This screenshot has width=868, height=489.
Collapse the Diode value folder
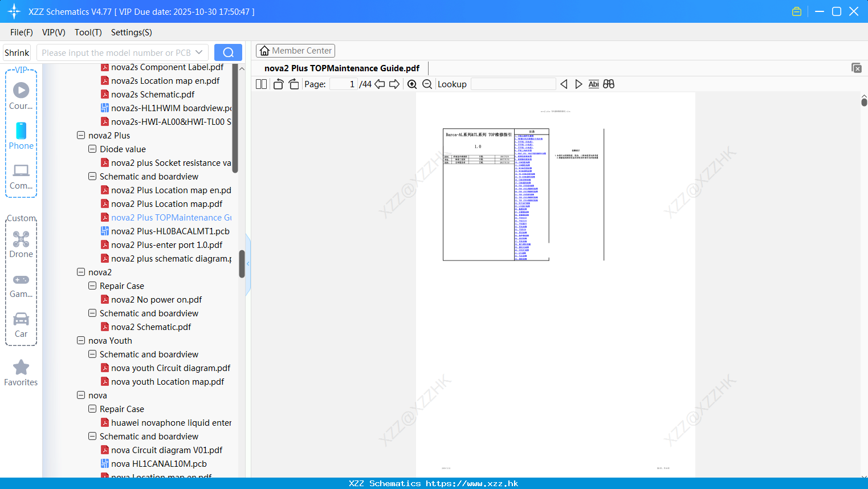[92, 149]
